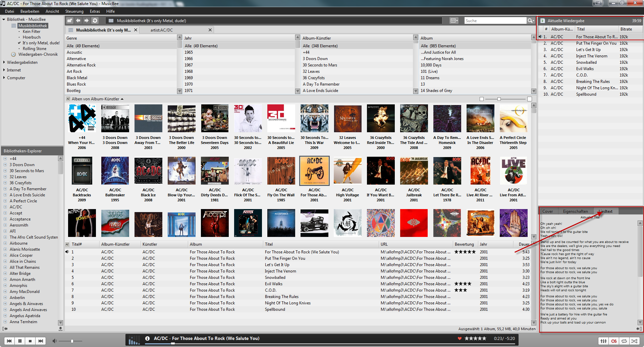Sort tracks by the Bewertung column

tap(465, 244)
